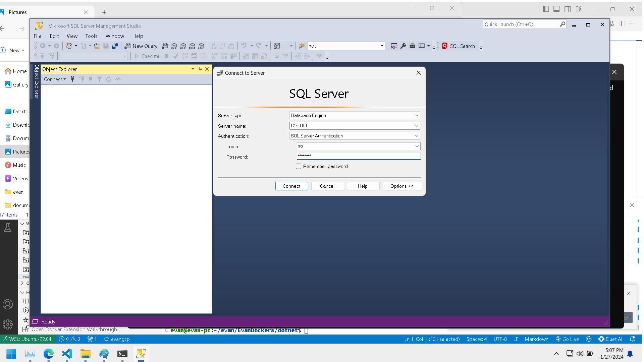Open the Server type dropdown
The height and width of the screenshot is (362, 644).
417,115
